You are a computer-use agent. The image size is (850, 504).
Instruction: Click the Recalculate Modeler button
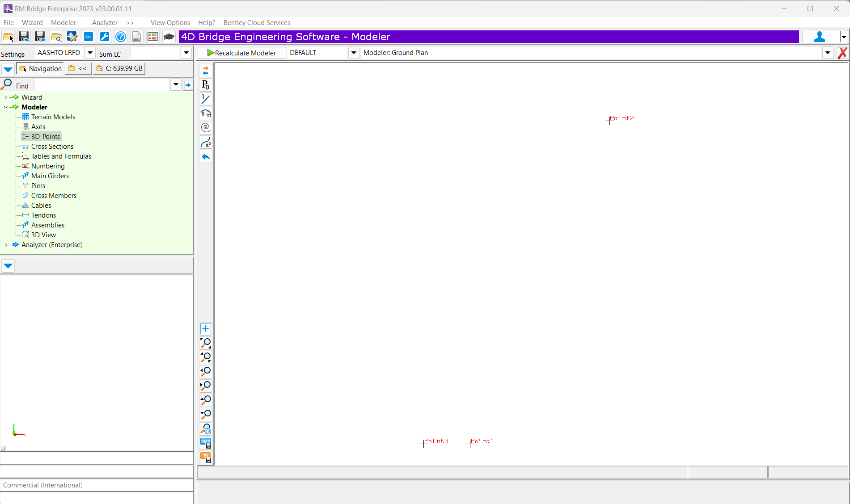tap(241, 53)
